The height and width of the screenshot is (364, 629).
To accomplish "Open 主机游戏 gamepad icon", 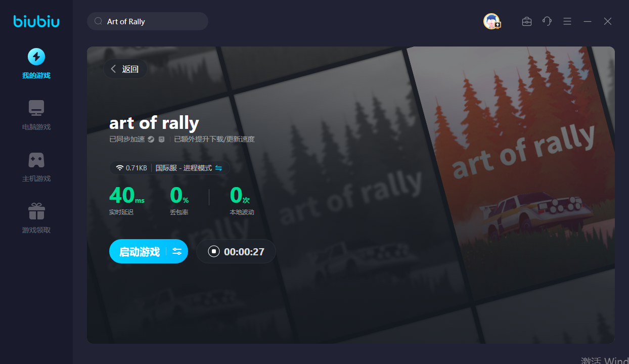I will (36, 160).
